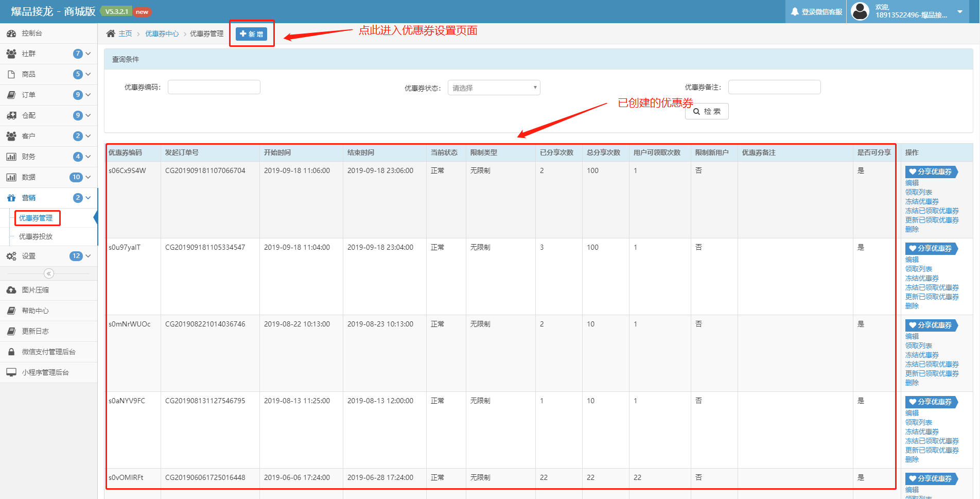The width and height of the screenshot is (980, 499).
Task: Click the coupon code s0mNrWUOc cell
Action: point(129,324)
